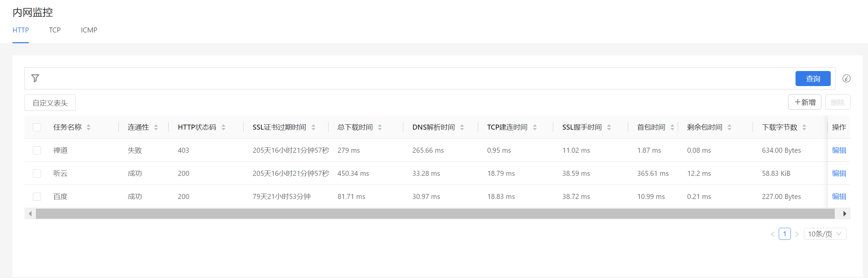Sort by 连通性 column
The image size is (868, 278).
pos(156,127)
